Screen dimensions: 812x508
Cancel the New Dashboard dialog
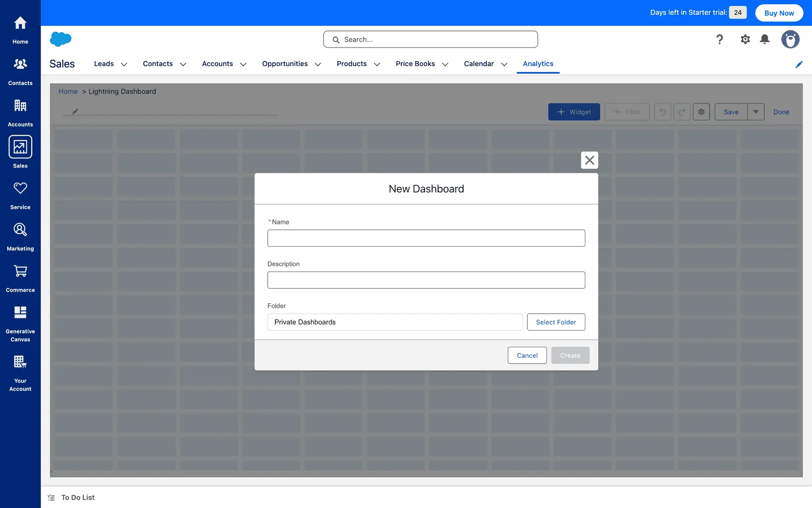pyautogui.click(x=527, y=356)
